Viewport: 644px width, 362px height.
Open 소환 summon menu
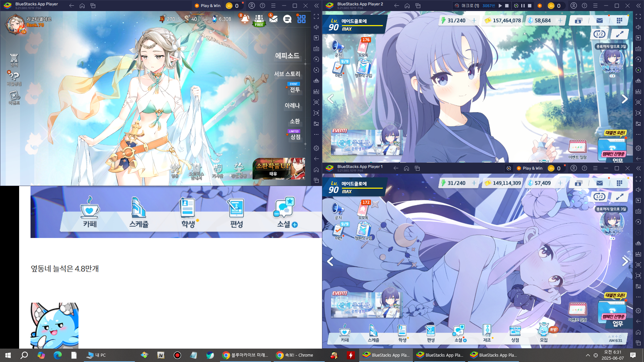295,121
